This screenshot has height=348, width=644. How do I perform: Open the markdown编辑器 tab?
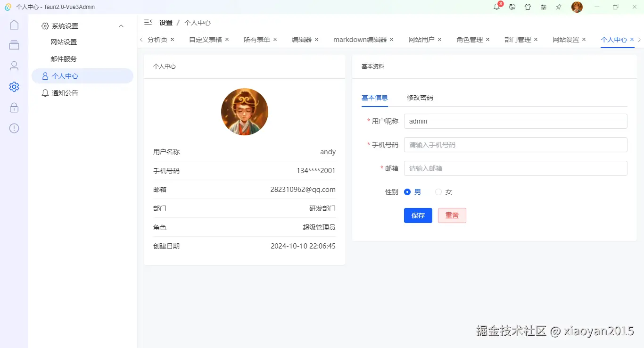(360, 40)
